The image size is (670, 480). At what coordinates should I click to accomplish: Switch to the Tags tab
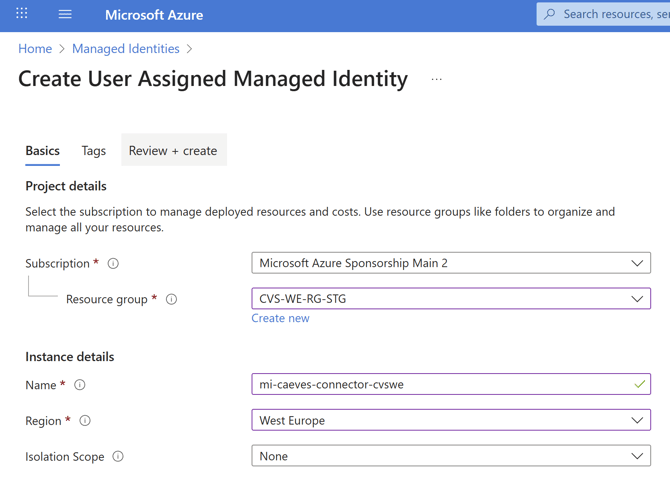(x=93, y=151)
